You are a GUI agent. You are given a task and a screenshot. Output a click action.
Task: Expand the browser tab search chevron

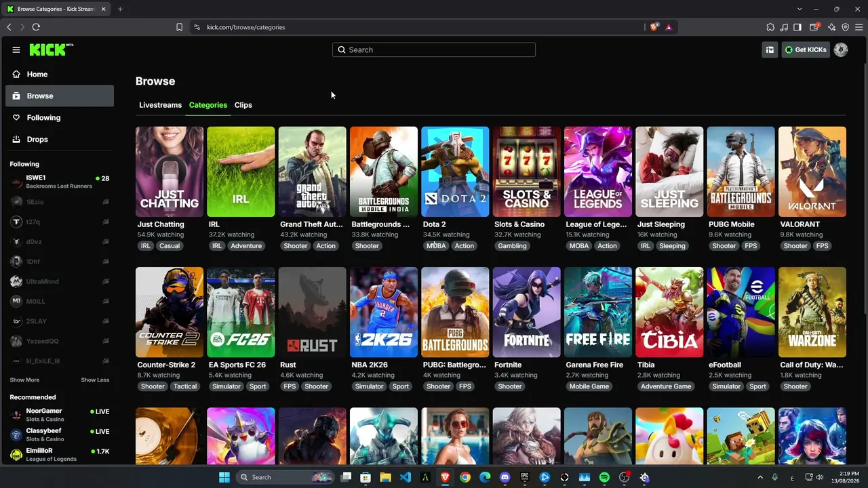[800, 9]
